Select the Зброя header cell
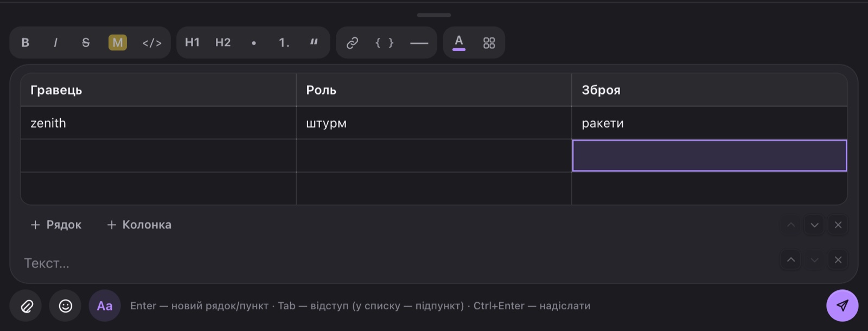This screenshot has width=868, height=331. point(710,90)
